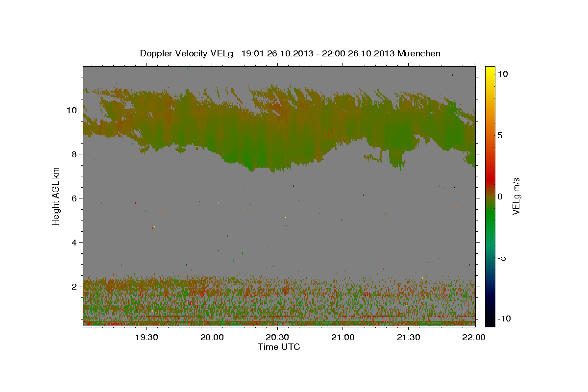Click the 21:30 time tick label
This screenshot has height=392, width=588.
pyautogui.click(x=408, y=337)
